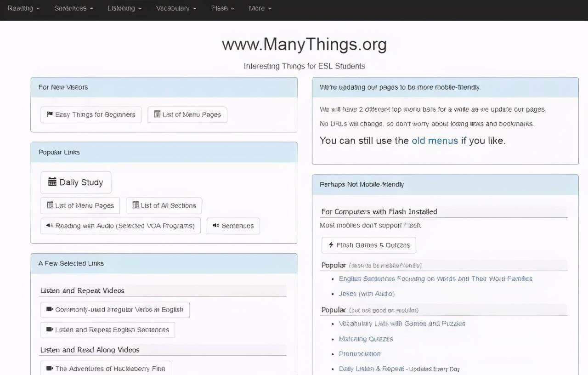
Task: Click the Listen and Repeat Videos heading
Action: 82,290
